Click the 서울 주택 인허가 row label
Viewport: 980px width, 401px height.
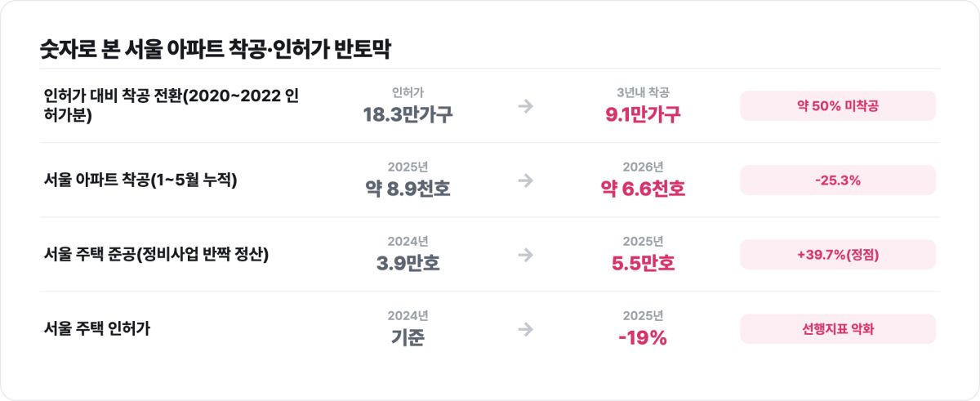click(97, 329)
